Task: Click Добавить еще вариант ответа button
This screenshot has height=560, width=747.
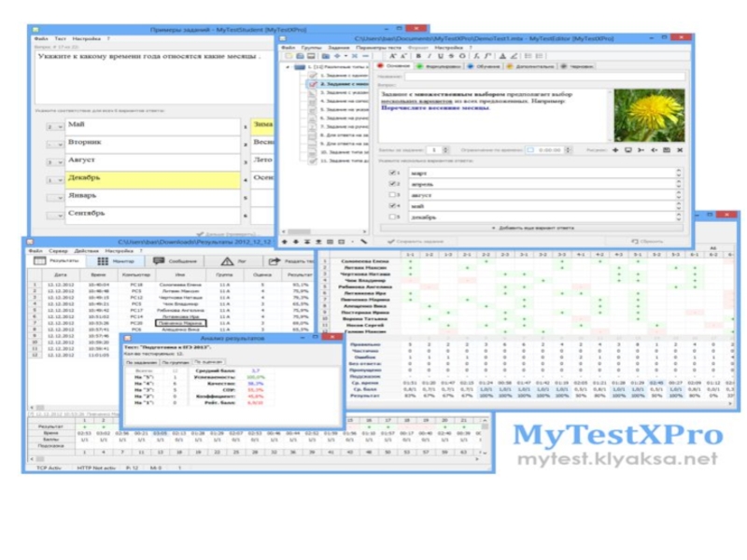Action: (531, 227)
